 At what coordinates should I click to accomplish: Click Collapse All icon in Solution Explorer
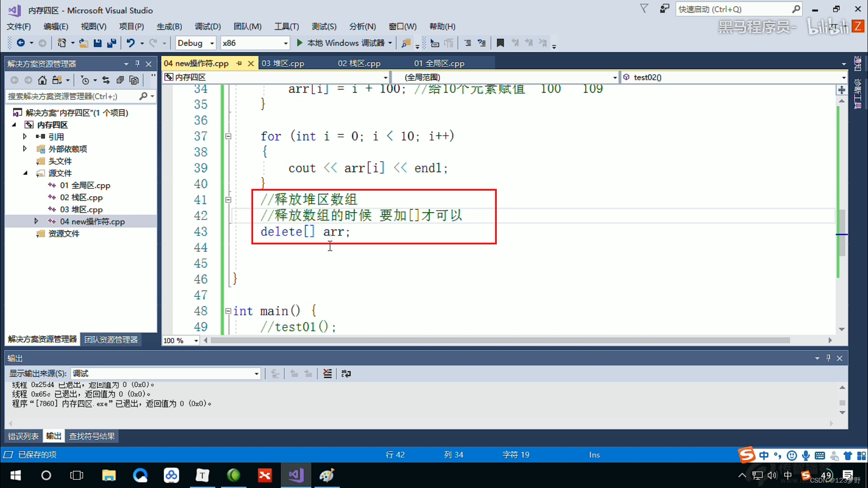click(x=120, y=80)
